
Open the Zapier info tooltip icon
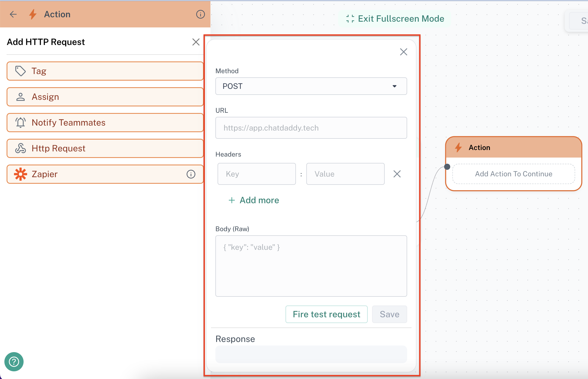(x=191, y=174)
